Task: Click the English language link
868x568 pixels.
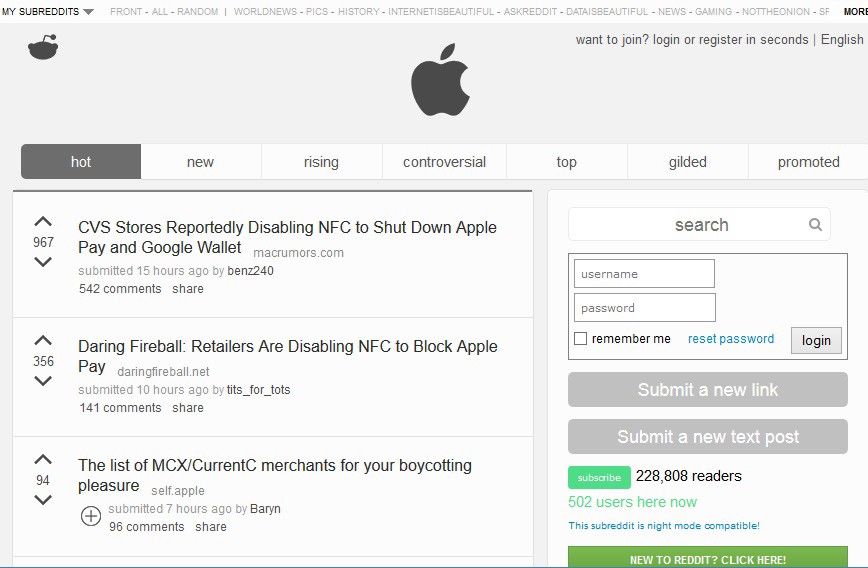Action: click(x=842, y=40)
